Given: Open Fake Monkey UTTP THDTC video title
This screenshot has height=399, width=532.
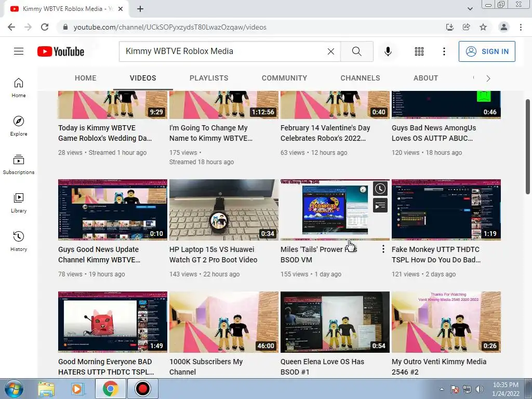Looking at the screenshot, I should [436, 255].
